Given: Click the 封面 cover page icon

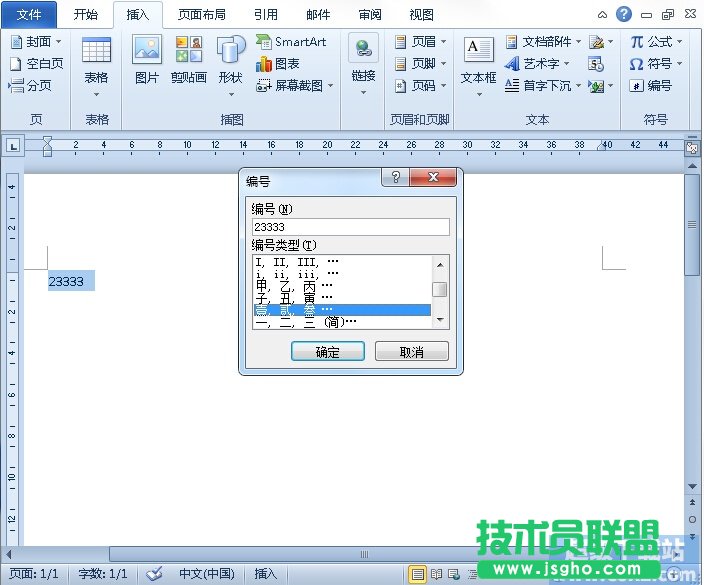Looking at the screenshot, I should pyautogui.click(x=36, y=42).
